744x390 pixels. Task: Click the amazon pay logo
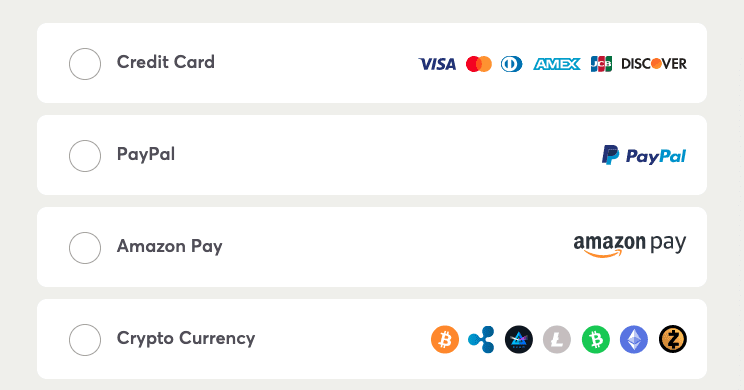pos(630,246)
